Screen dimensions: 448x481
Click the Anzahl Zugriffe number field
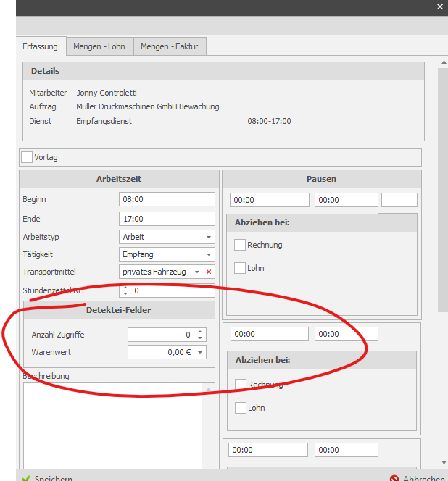point(167,335)
